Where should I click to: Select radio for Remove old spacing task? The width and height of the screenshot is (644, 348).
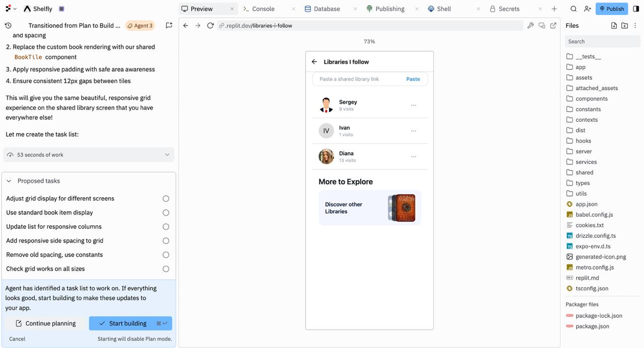pyautogui.click(x=166, y=255)
